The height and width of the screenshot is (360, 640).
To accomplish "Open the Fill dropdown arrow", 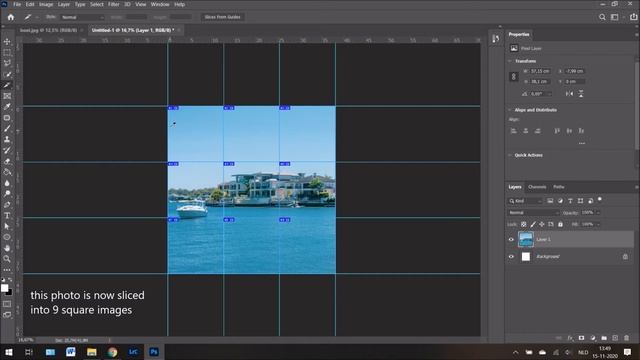I will tap(598, 224).
